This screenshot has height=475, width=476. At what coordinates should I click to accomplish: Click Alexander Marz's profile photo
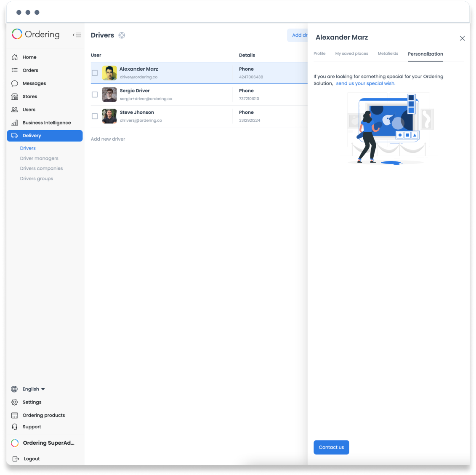pyautogui.click(x=109, y=73)
